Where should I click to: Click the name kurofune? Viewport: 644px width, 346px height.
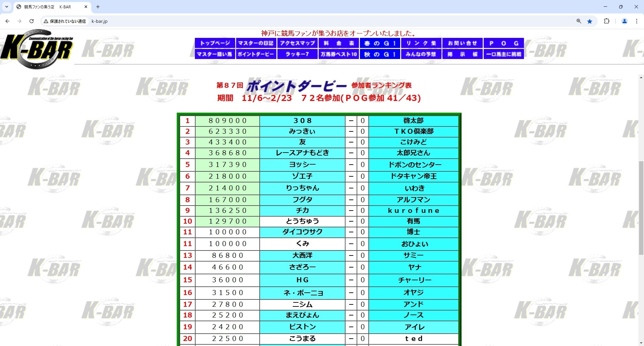(414, 211)
